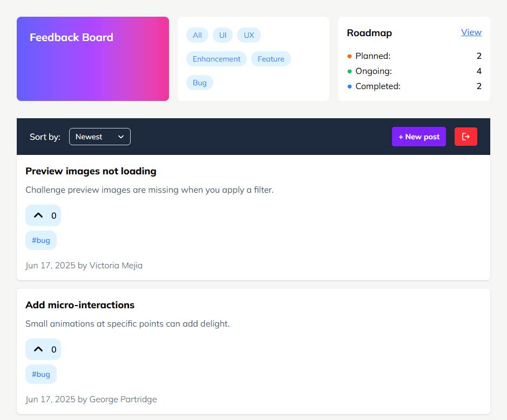Toggle the Feature filter pill
This screenshot has width=507, height=420.
(271, 58)
